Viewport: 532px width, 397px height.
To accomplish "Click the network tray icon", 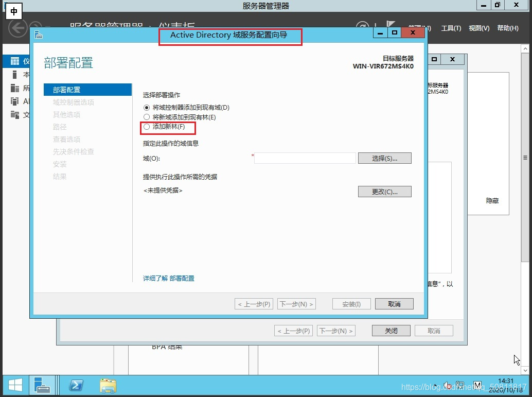I will (460, 386).
